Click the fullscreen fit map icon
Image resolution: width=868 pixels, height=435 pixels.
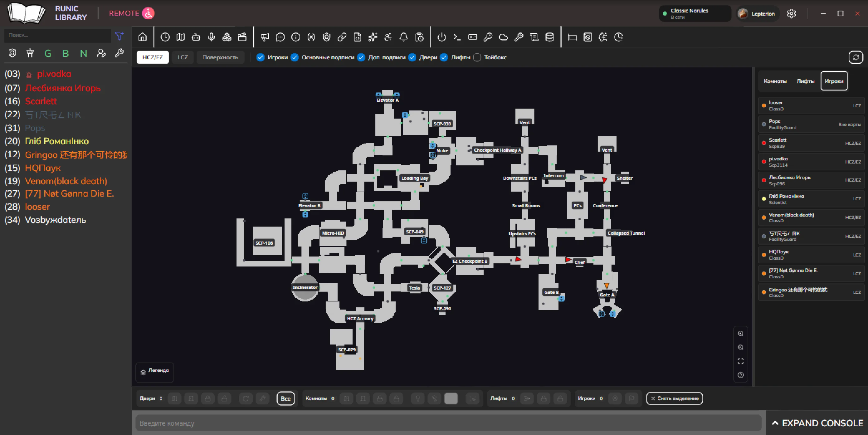point(741,361)
